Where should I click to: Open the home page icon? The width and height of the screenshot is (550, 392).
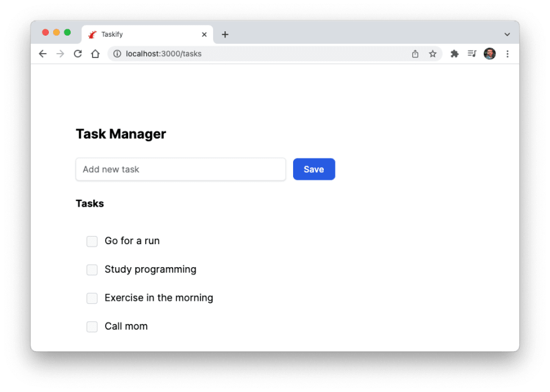click(x=96, y=54)
